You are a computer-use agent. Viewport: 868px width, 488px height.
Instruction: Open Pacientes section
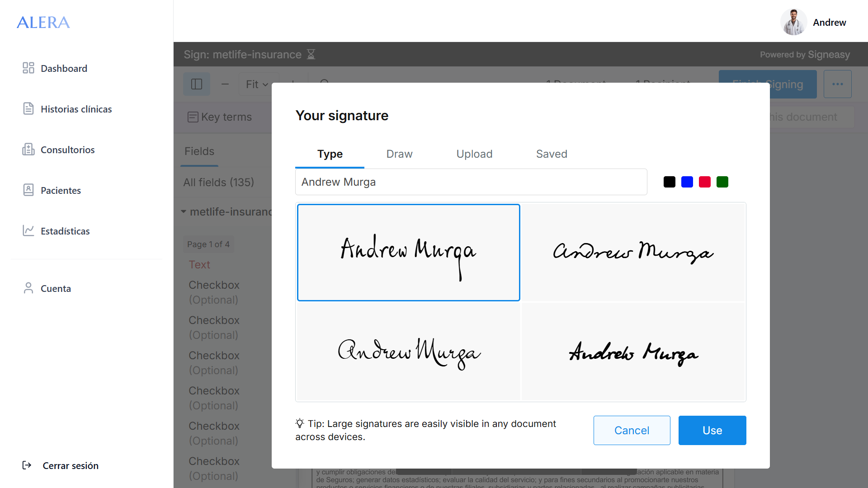[x=61, y=190]
